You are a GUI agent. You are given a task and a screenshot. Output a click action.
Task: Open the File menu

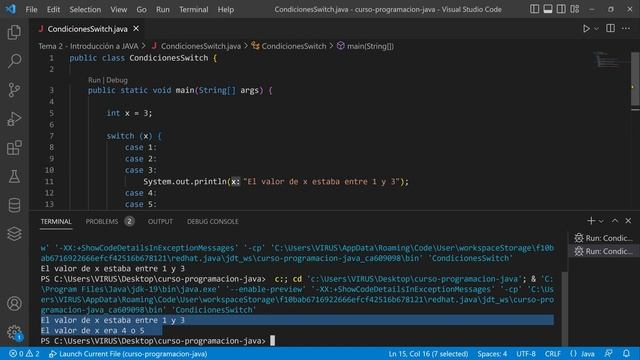tap(31, 9)
